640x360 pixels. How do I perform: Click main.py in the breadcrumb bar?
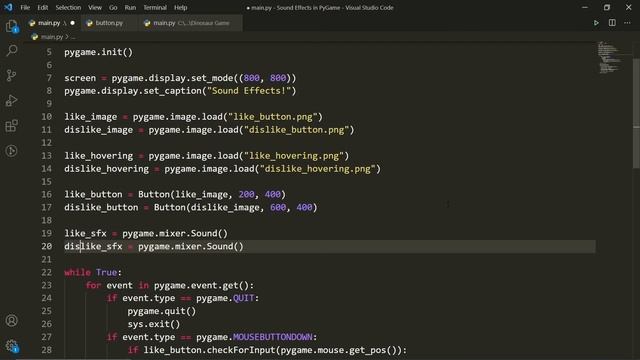click(52, 37)
